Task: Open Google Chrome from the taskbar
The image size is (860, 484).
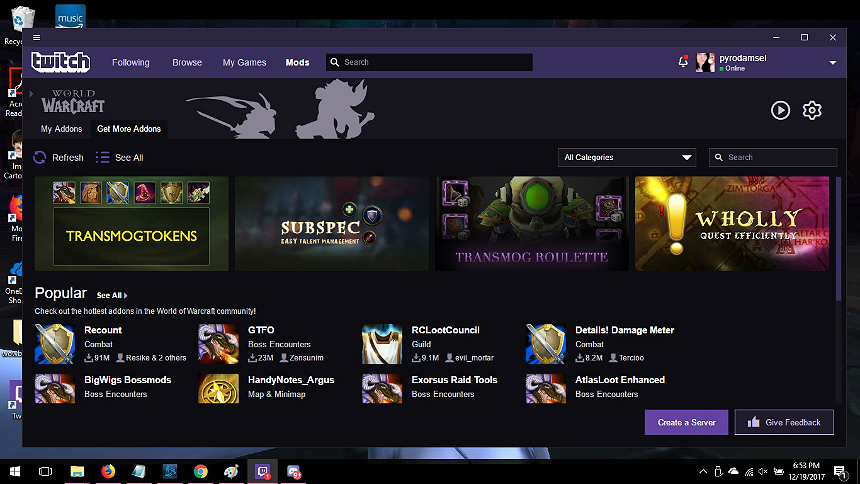Action: tap(201, 471)
